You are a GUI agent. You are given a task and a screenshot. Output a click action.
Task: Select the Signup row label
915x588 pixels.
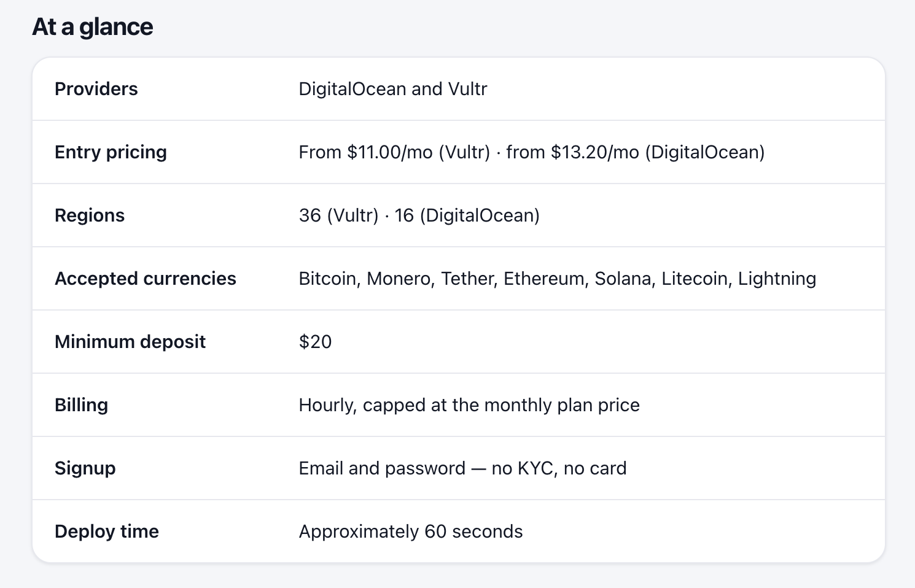(x=85, y=468)
